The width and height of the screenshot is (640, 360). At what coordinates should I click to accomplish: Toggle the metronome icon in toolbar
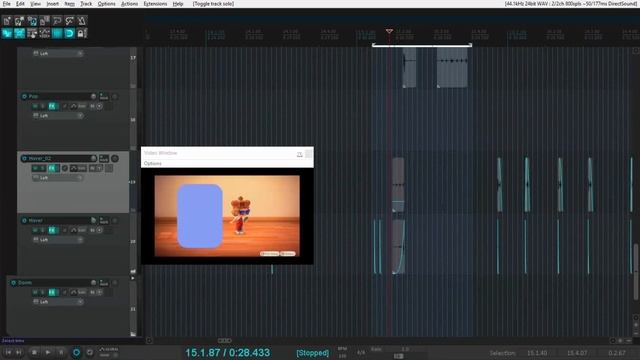(x=82, y=20)
